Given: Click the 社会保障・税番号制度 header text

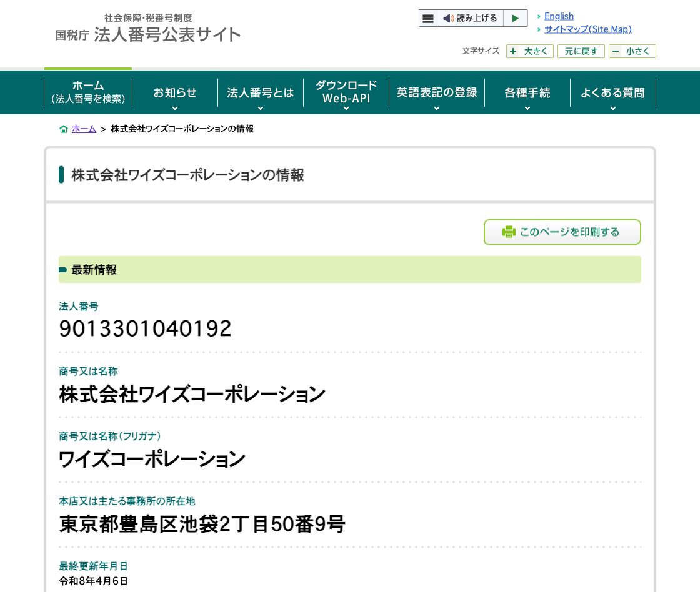Looking at the screenshot, I should click(x=148, y=18).
